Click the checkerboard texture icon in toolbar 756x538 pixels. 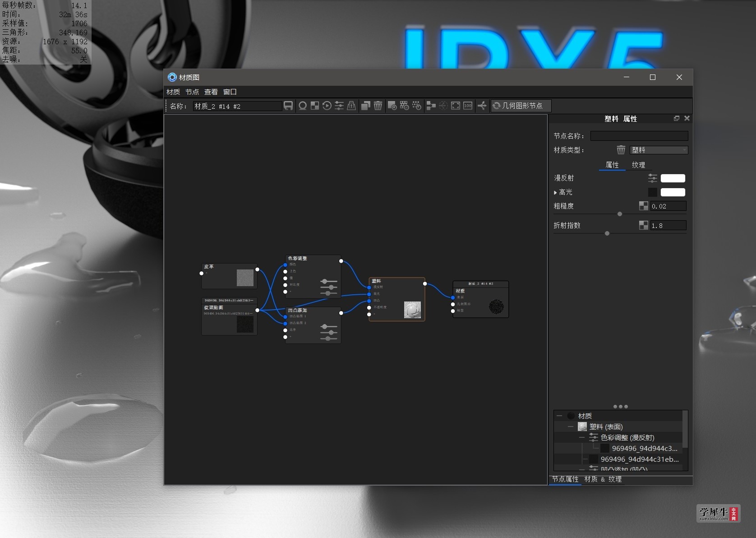coord(315,106)
